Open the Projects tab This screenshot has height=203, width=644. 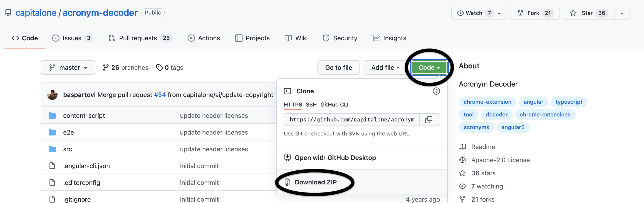(x=252, y=38)
